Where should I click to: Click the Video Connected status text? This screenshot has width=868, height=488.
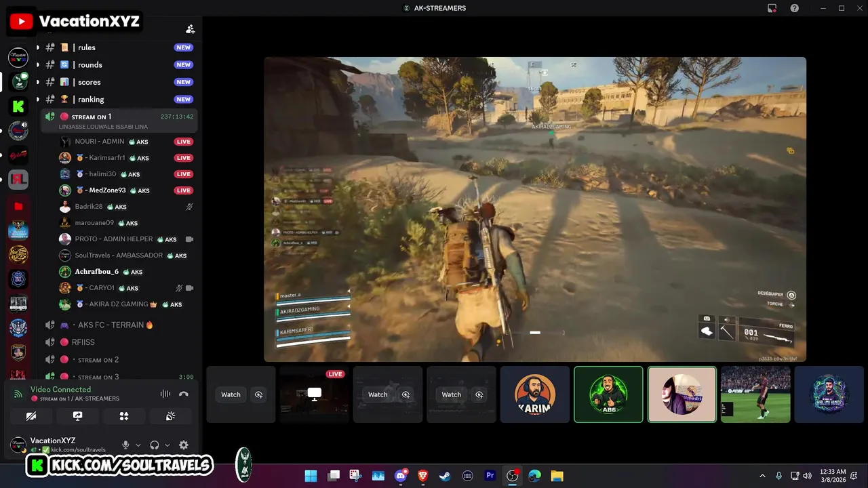tap(60, 389)
